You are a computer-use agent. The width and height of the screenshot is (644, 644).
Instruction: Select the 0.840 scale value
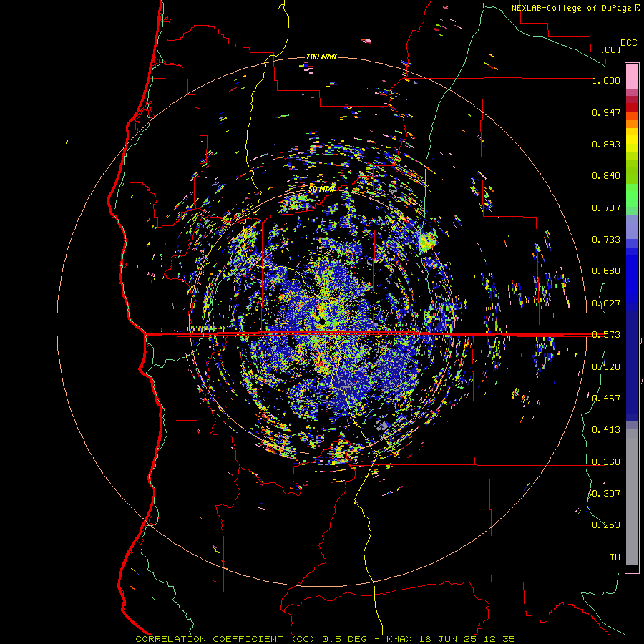coord(606,176)
